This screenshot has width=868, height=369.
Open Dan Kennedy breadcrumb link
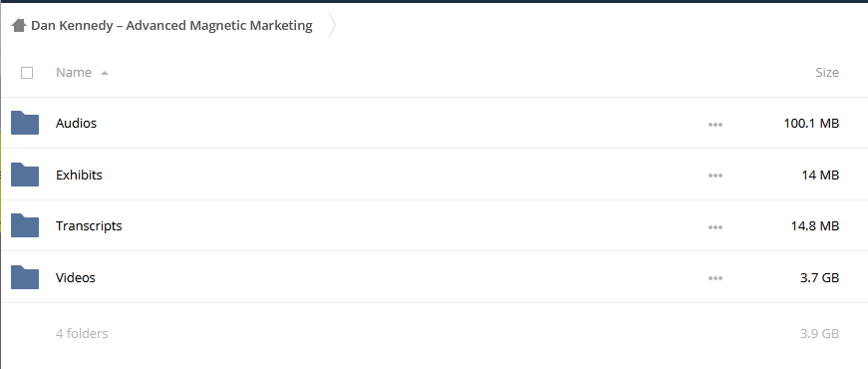point(171,26)
